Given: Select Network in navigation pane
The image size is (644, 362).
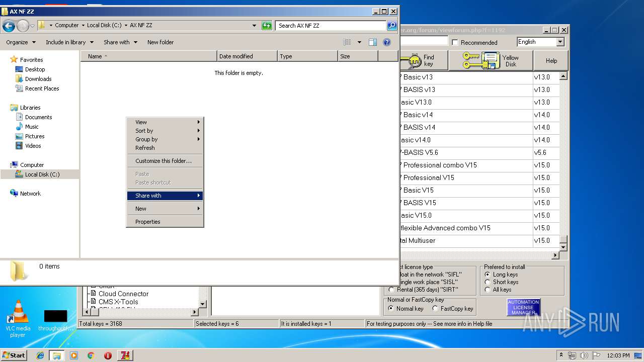Looking at the screenshot, I should 30,194.
